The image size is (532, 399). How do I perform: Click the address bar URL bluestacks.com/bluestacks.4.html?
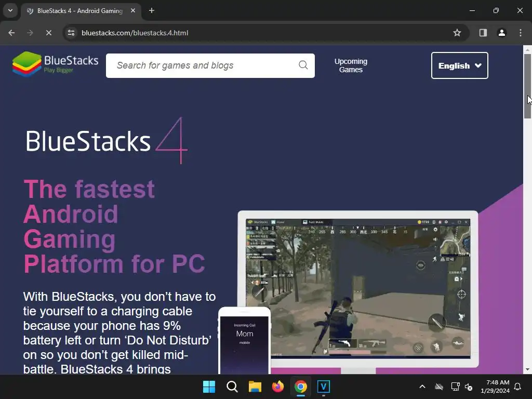coord(135,33)
